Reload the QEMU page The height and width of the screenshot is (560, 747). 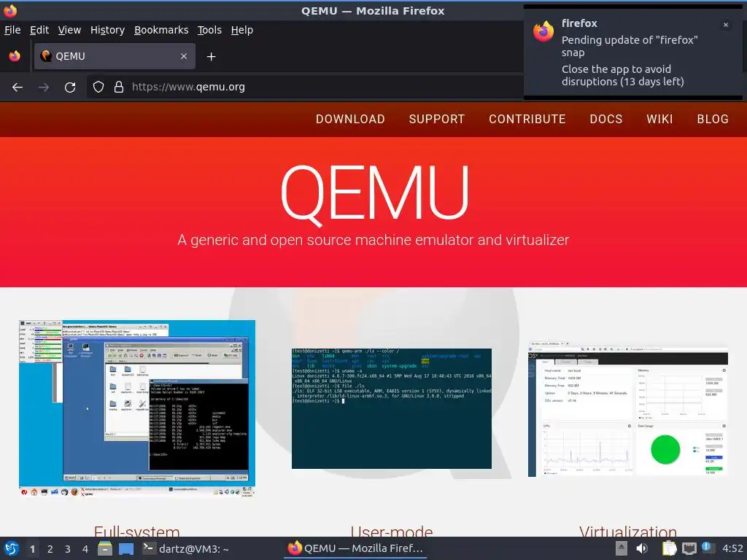coord(70,87)
